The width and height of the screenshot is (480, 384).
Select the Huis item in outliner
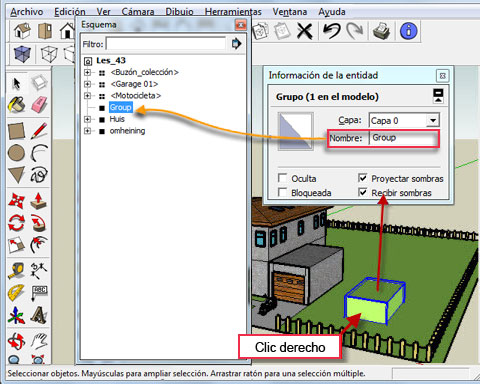[117, 119]
